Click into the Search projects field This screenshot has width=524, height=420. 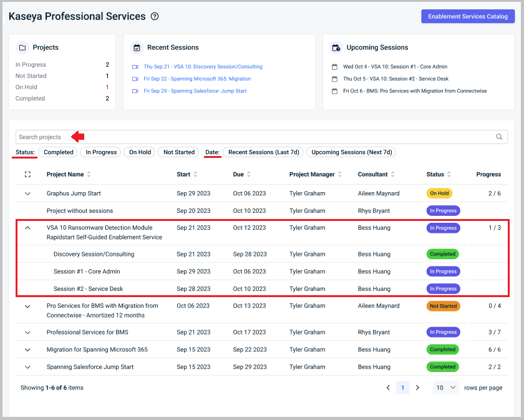(x=250, y=137)
